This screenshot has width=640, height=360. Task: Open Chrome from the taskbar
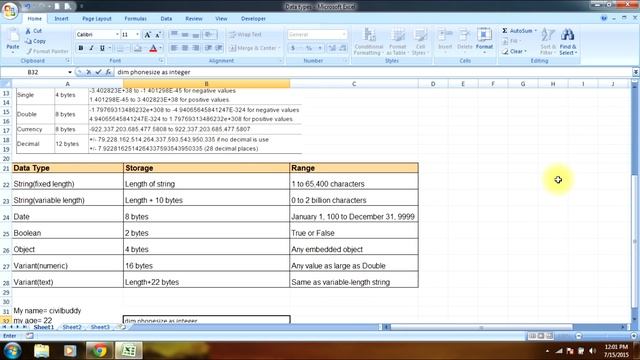click(x=99, y=350)
